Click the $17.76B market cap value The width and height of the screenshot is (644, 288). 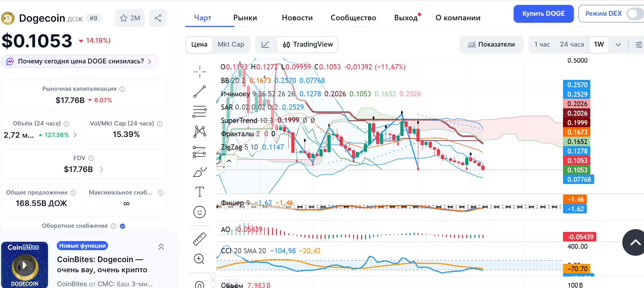tap(70, 100)
